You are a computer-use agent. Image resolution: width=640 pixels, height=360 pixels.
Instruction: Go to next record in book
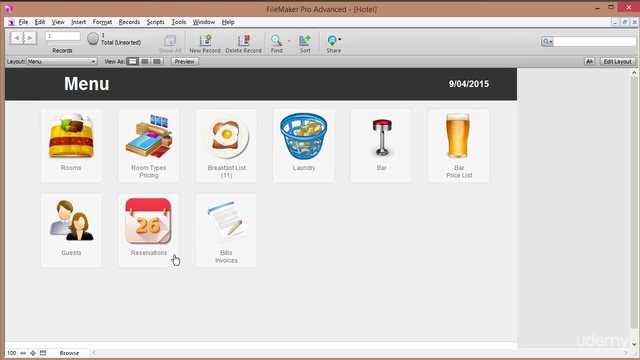coord(30,38)
